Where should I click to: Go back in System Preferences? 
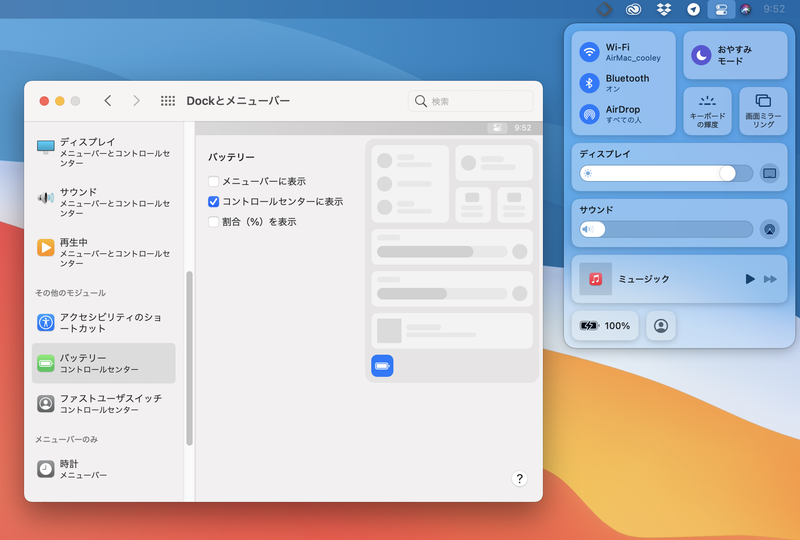108,101
